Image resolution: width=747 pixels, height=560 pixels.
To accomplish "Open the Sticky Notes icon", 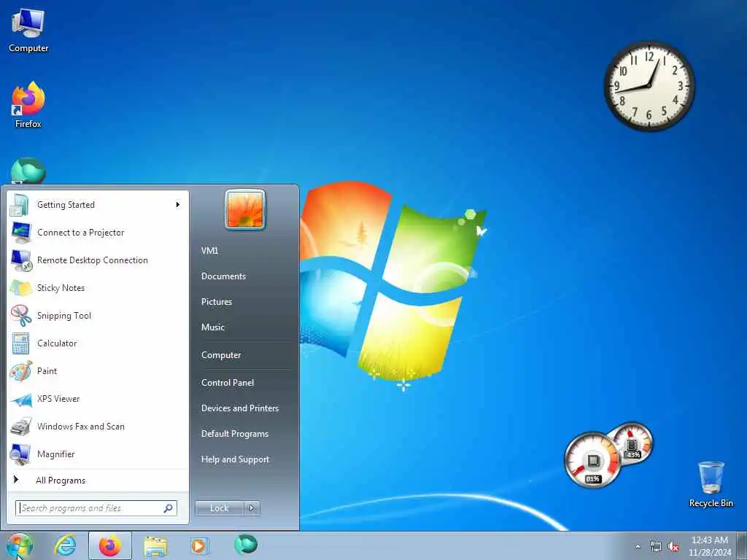I will click(21, 288).
